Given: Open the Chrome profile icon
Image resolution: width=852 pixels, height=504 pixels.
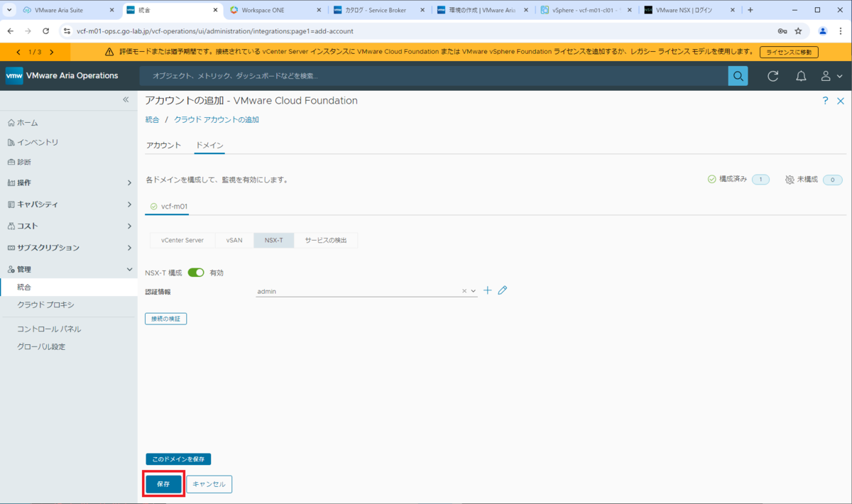Looking at the screenshot, I should (823, 31).
